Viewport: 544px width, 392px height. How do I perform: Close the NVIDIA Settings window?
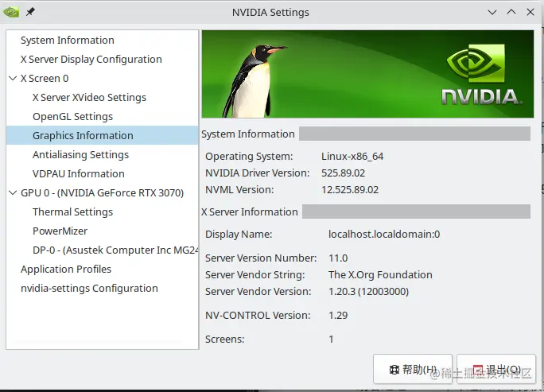click(x=530, y=12)
